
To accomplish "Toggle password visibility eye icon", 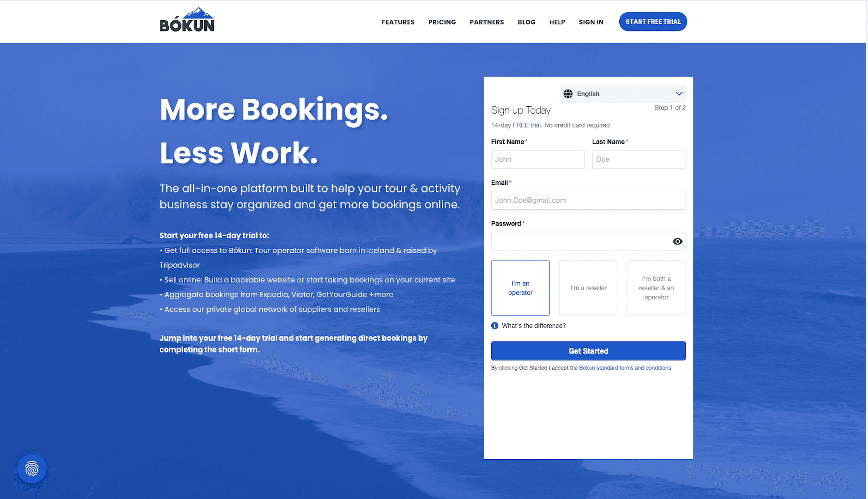I will coord(677,242).
